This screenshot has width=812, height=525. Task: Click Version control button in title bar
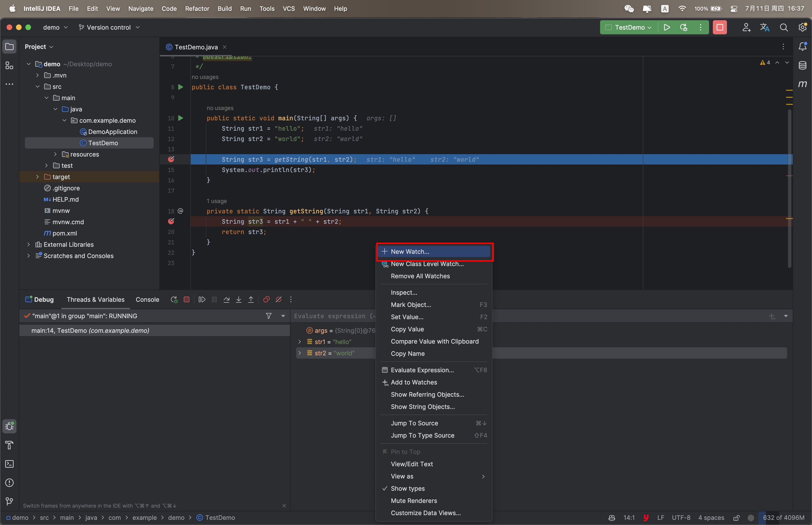[109, 27]
